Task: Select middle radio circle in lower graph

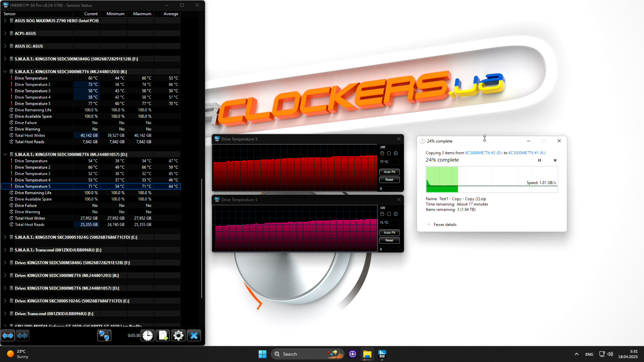Action: (x=389, y=214)
